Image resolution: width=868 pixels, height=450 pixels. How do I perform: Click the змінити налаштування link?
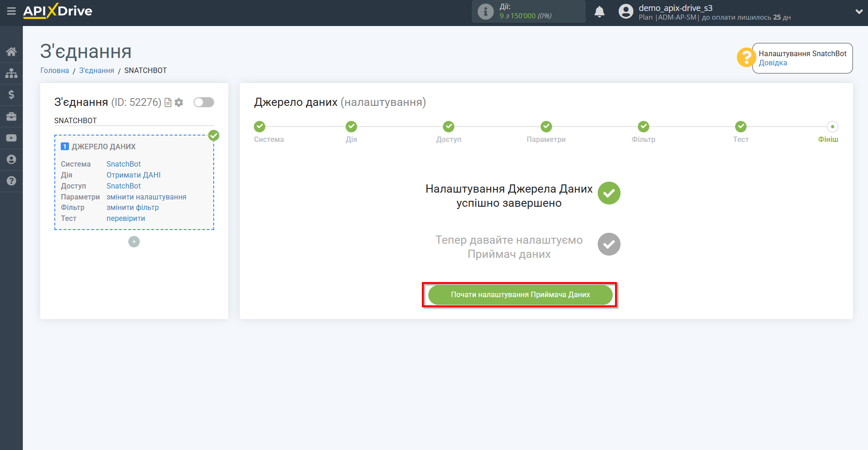146,197
